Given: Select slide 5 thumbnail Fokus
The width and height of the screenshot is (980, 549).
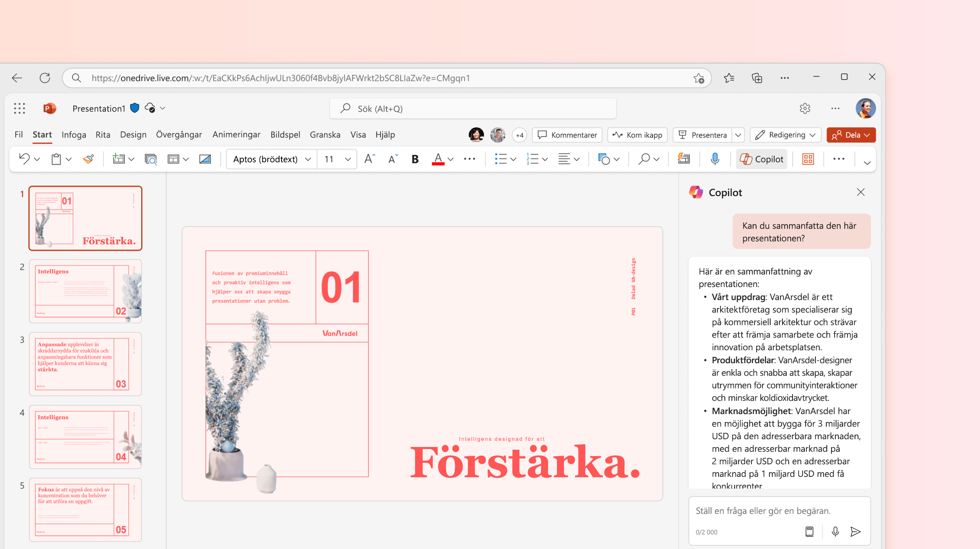Looking at the screenshot, I should (x=85, y=509).
